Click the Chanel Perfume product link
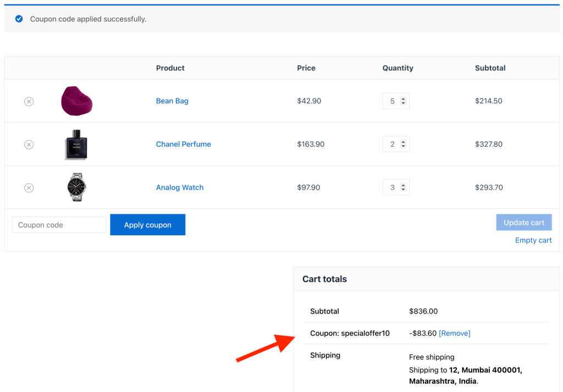This screenshot has height=392, width=563. (x=183, y=144)
